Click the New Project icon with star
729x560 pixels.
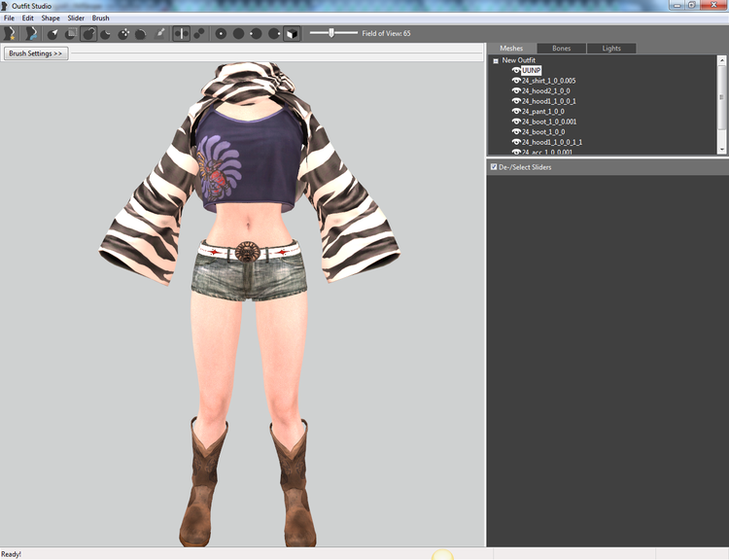[x=10, y=33]
